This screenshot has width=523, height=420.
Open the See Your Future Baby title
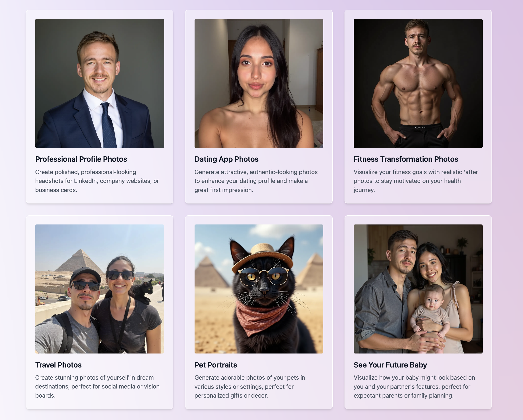(x=390, y=365)
